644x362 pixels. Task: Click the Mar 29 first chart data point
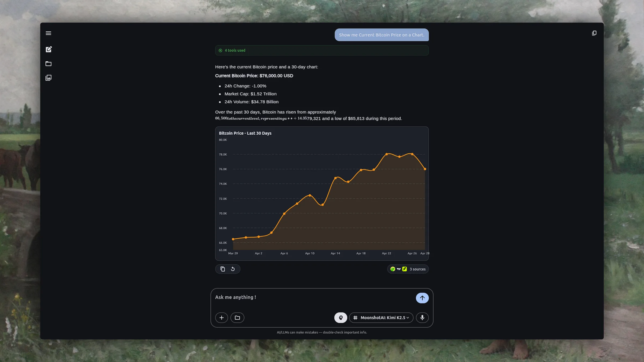pyautogui.click(x=233, y=239)
